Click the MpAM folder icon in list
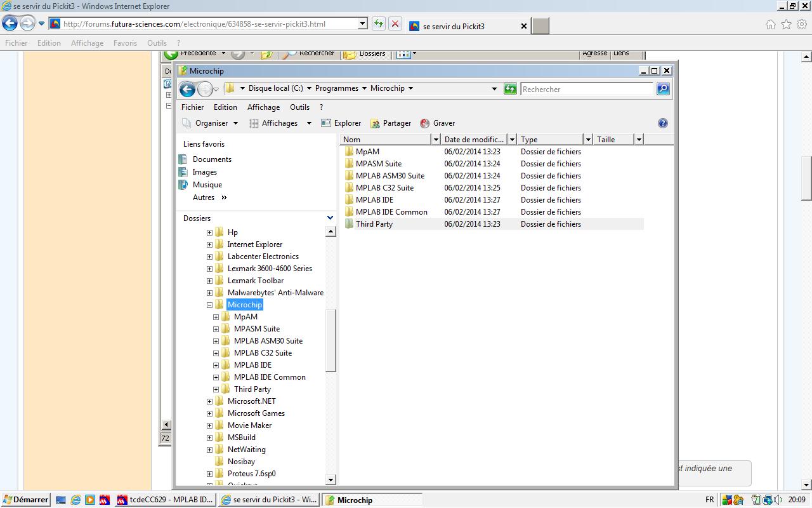This screenshot has width=812, height=508. [x=349, y=152]
